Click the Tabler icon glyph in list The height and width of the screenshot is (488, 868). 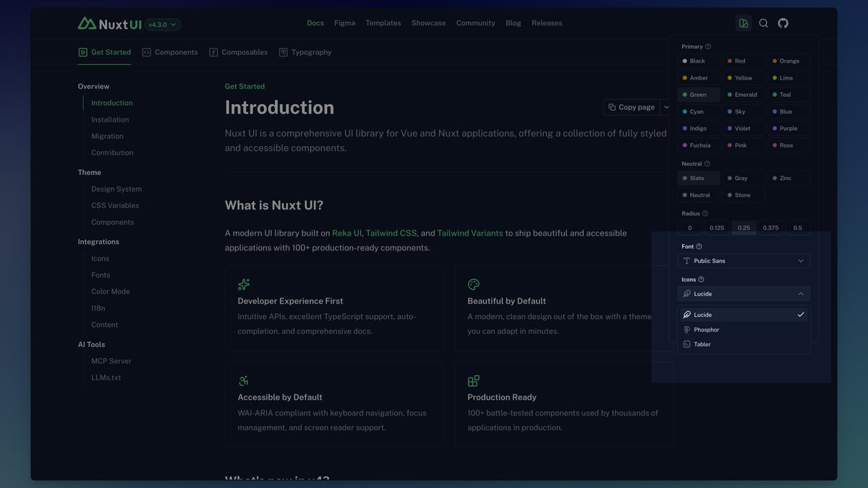tap(687, 344)
